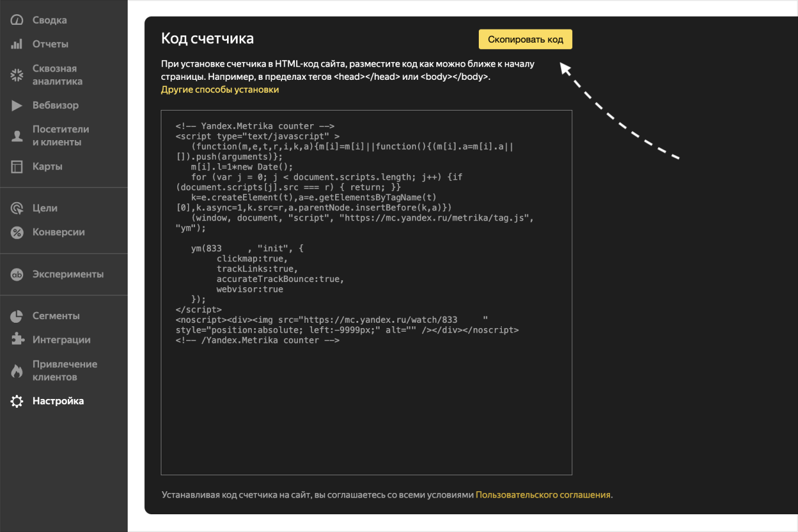Click the Код счетчика heading
798x532 pixels.
pyautogui.click(x=207, y=38)
